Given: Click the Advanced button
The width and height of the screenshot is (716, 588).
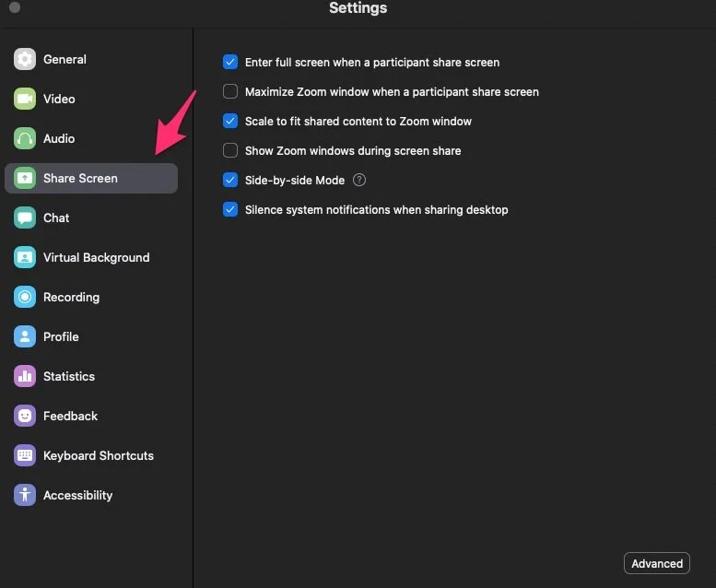Looking at the screenshot, I should click(657, 563).
